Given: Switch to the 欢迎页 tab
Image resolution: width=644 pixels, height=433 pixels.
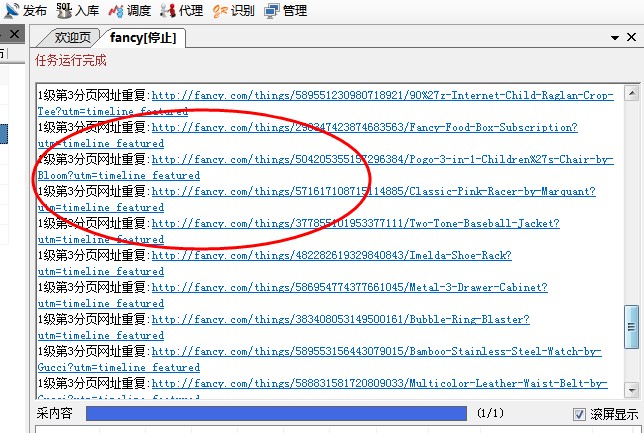Looking at the screenshot, I should point(72,37).
